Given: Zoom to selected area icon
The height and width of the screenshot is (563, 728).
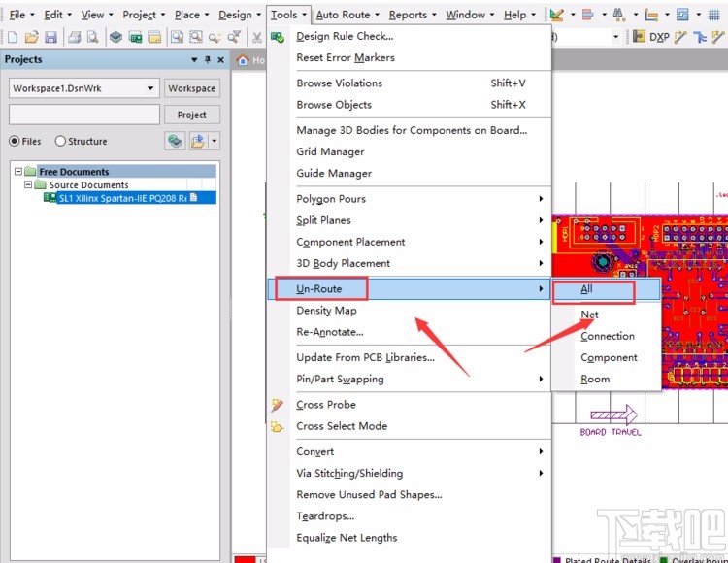Looking at the screenshot, I should [x=196, y=37].
